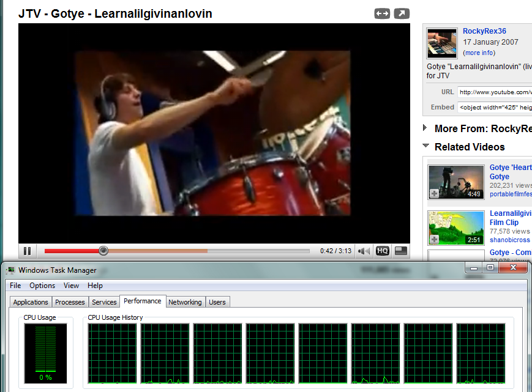The height and width of the screenshot is (392, 532).
Task: Pause the video playback
Action: click(27, 251)
